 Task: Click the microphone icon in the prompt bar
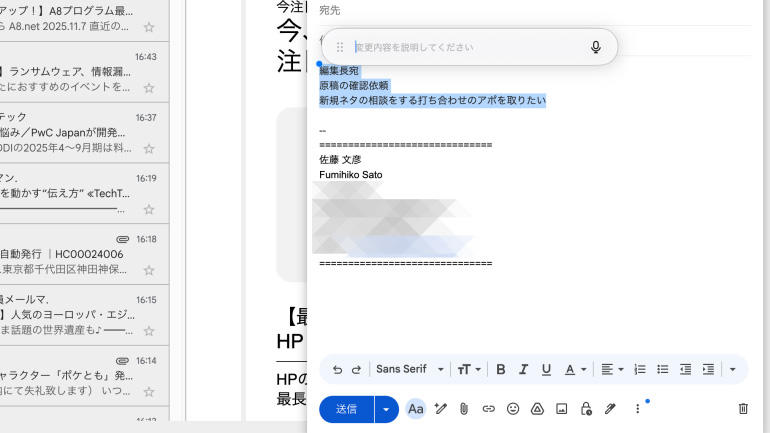point(596,47)
